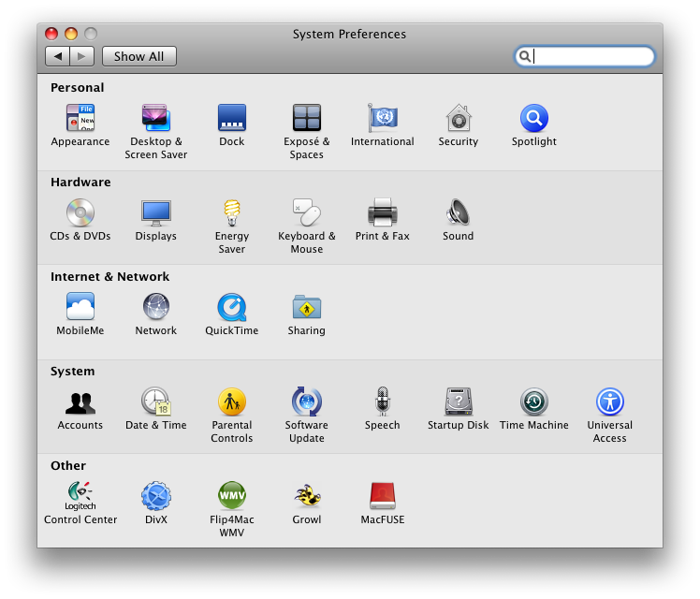
Task: Open the MacFUSE preference pane
Action: tap(383, 497)
